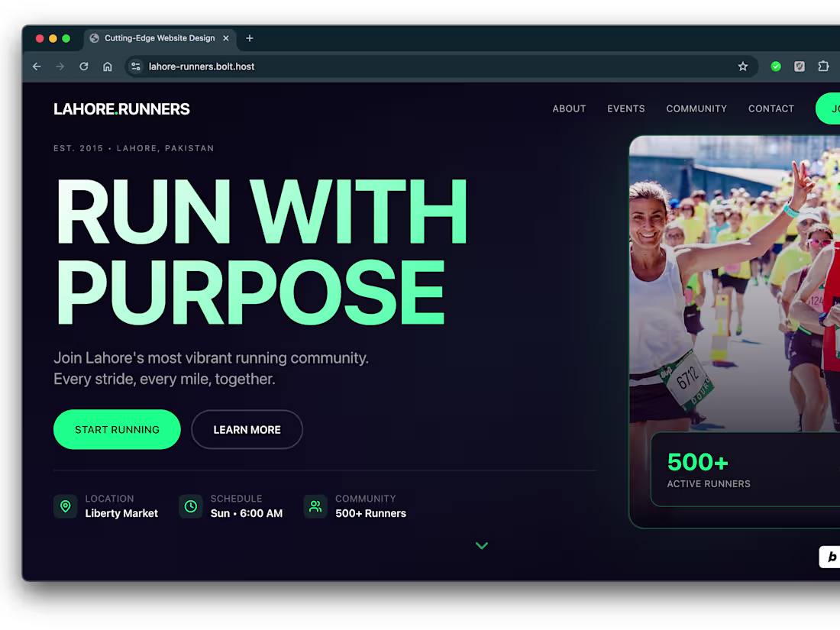Screen dimensions: 840x630
Task: Select the clock Schedule icon
Action: tap(190, 506)
